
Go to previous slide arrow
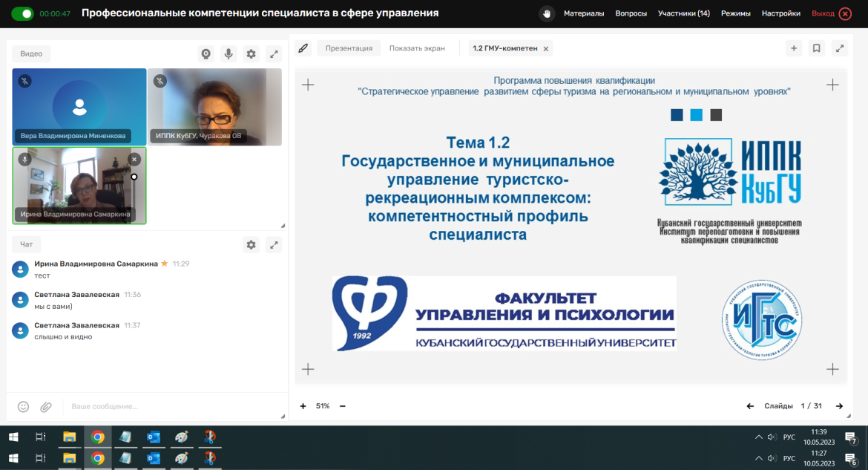point(750,406)
